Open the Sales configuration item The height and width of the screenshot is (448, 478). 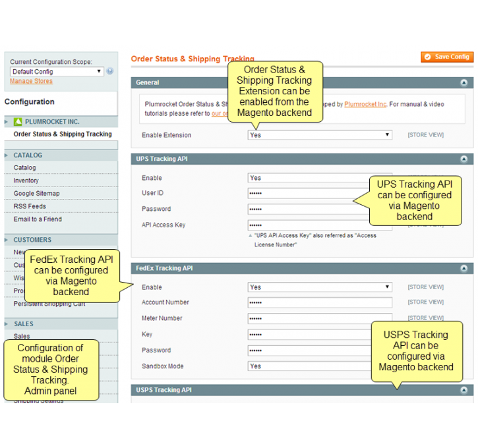pyautogui.click(x=22, y=336)
